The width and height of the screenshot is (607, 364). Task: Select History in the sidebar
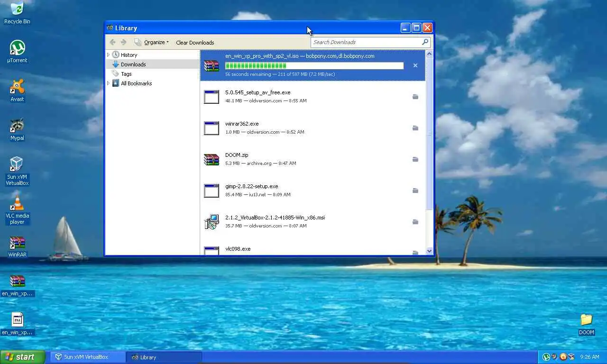pyautogui.click(x=129, y=55)
